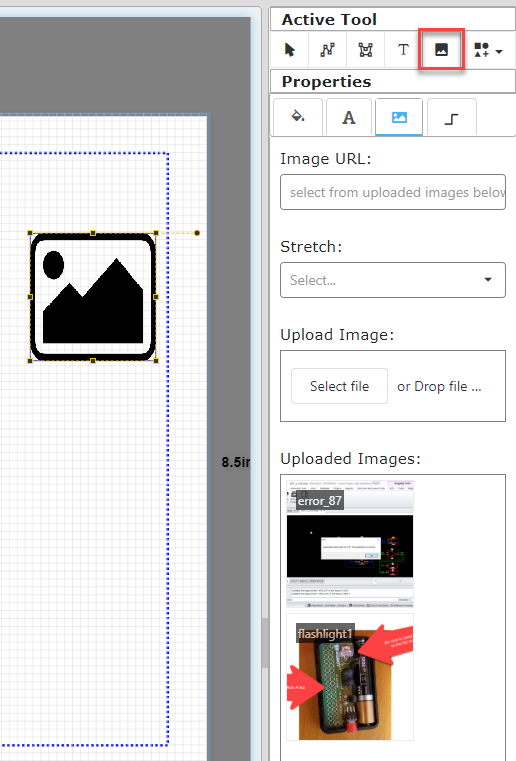Select the node editing tool
The image size is (516, 761).
click(365, 50)
